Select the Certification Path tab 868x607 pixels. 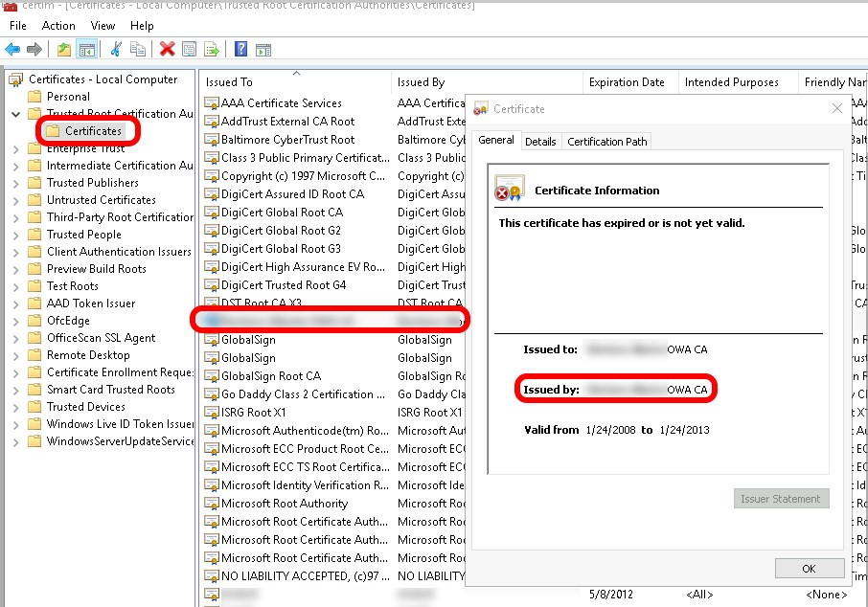pos(605,140)
